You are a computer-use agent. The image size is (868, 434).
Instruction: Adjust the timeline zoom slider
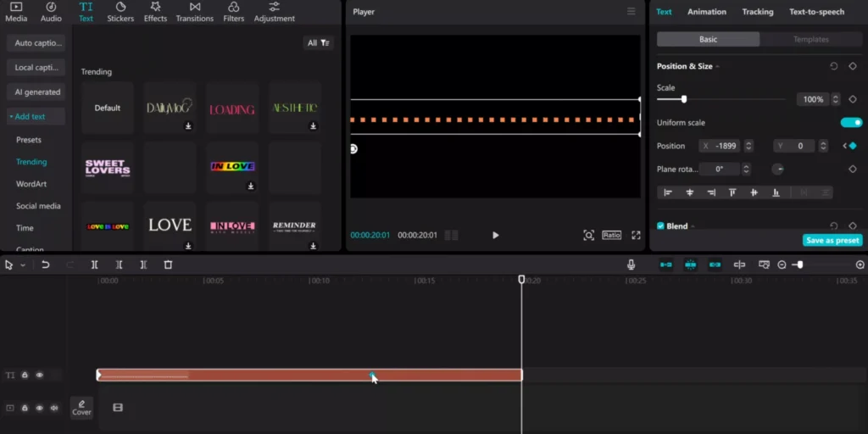[799, 264]
